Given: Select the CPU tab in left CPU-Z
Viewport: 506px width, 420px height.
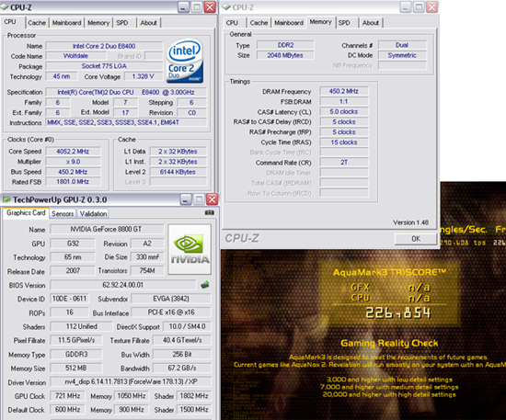Looking at the screenshot, I should point(10,22).
